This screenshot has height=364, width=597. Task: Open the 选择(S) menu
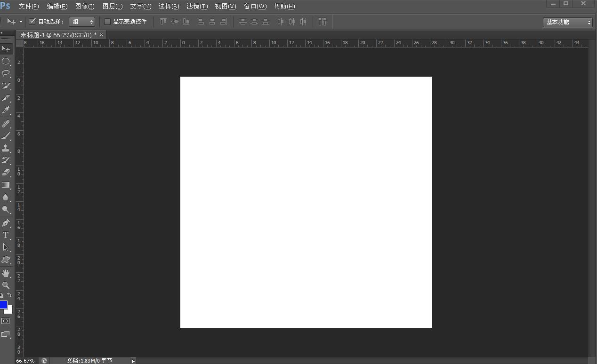[x=169, y=7]
